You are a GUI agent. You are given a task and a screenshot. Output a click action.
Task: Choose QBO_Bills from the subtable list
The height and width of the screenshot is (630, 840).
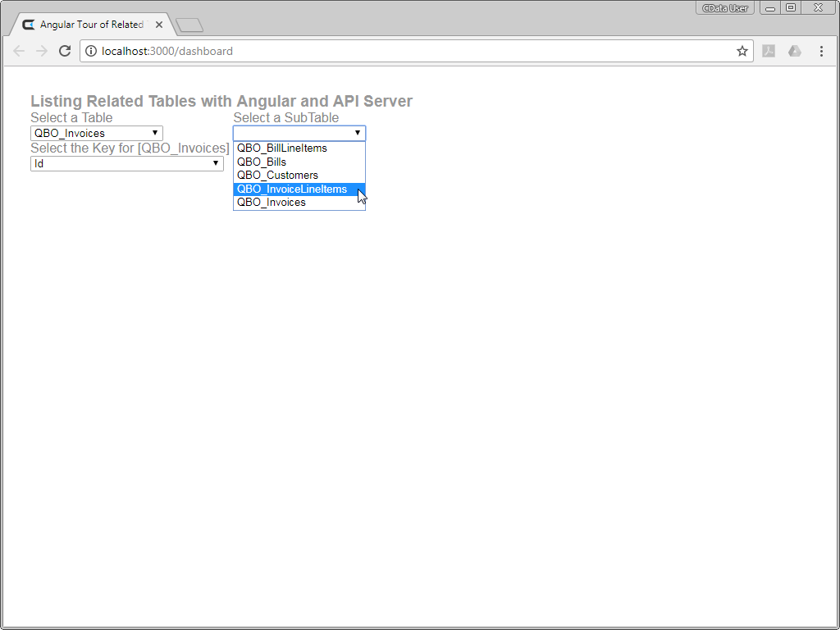point(262,162)
